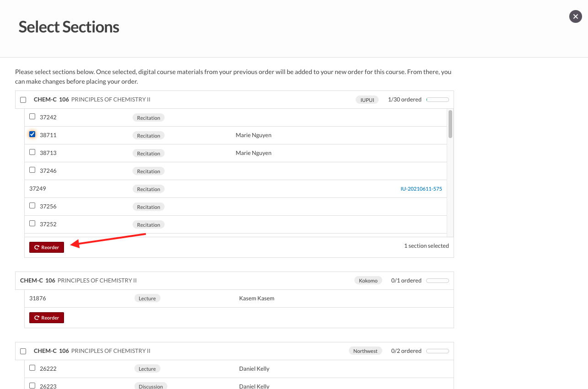Check section 37256 checkbox
This screenshot has width=588, height=389.
(32, 206)
